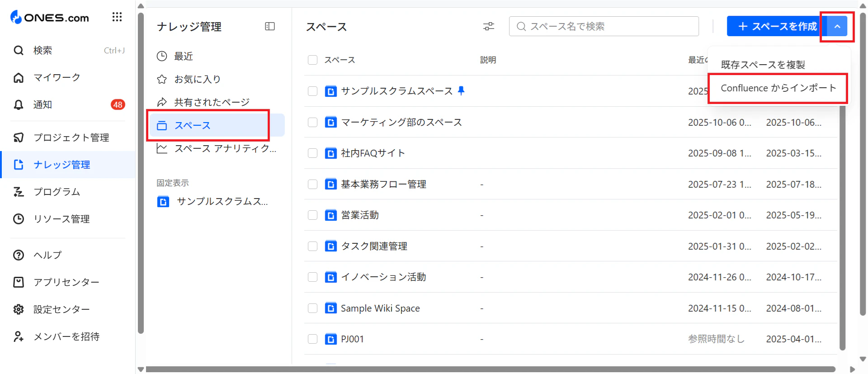Click the 最近 clock icon
The height and width of the screenshot is (374, 868).
[x=162, y=56]
